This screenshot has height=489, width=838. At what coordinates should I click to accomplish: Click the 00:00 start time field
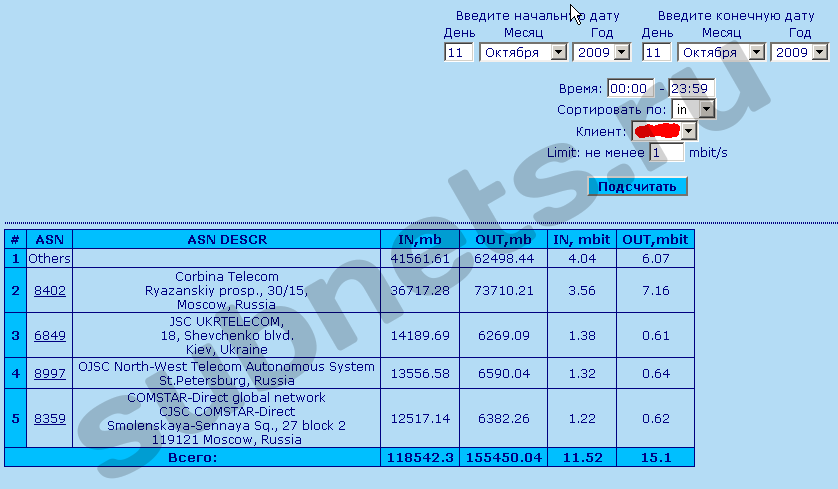630,89
